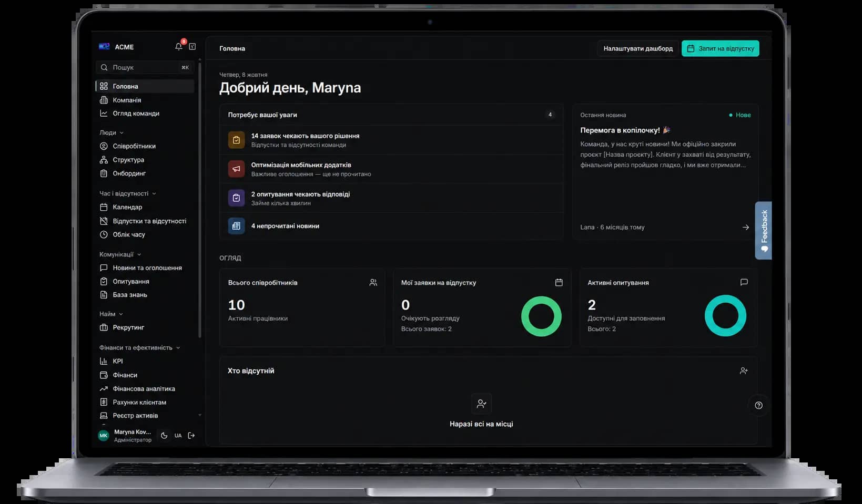Open Maryna Kov... user profile
Image resolution: width=862 pixels, height=504 pixels.
click(125, 436)
